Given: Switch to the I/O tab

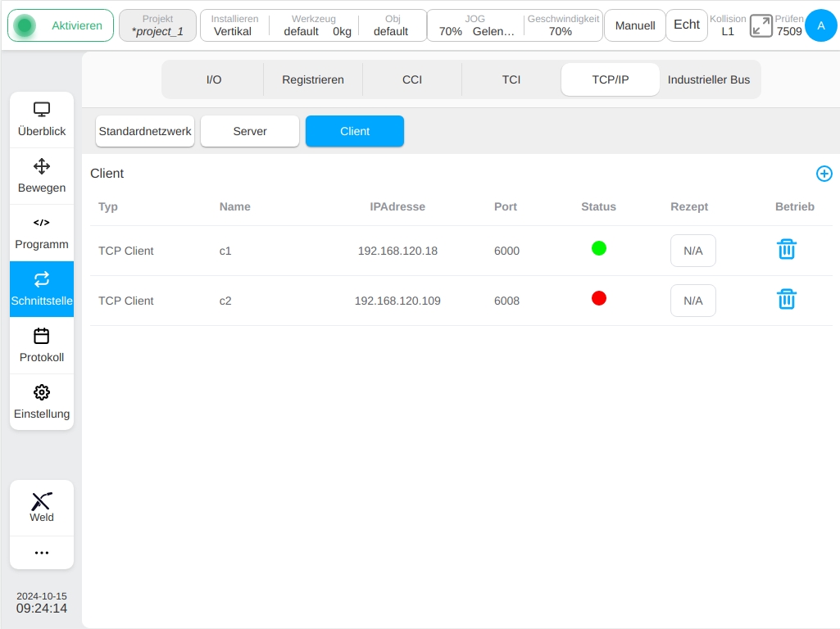Looking at the screenshot, I should (x=214, y=79).
